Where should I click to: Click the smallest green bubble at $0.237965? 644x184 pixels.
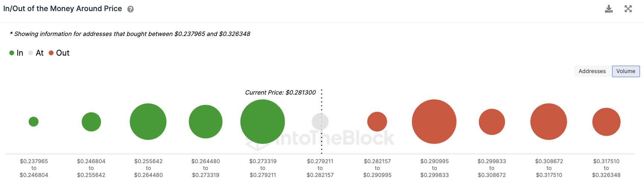click(x=33, y=122)
